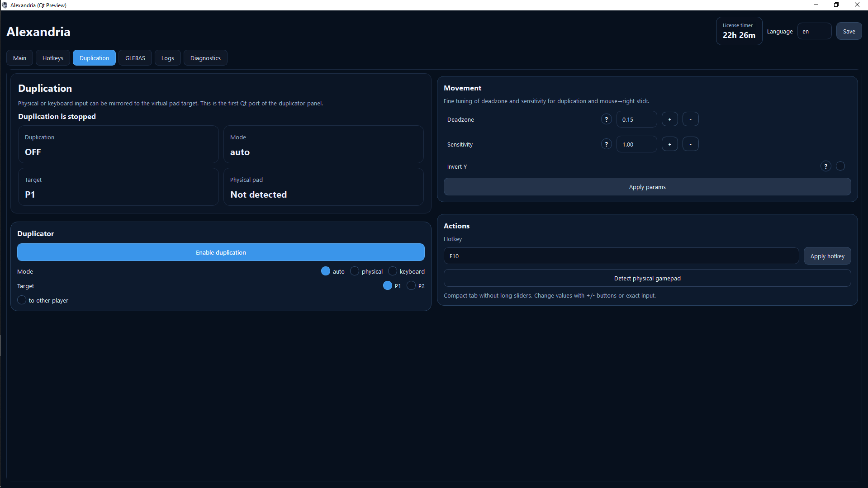Click the F10 hotkey input field

pyautogui.click(x=621, y=256)
